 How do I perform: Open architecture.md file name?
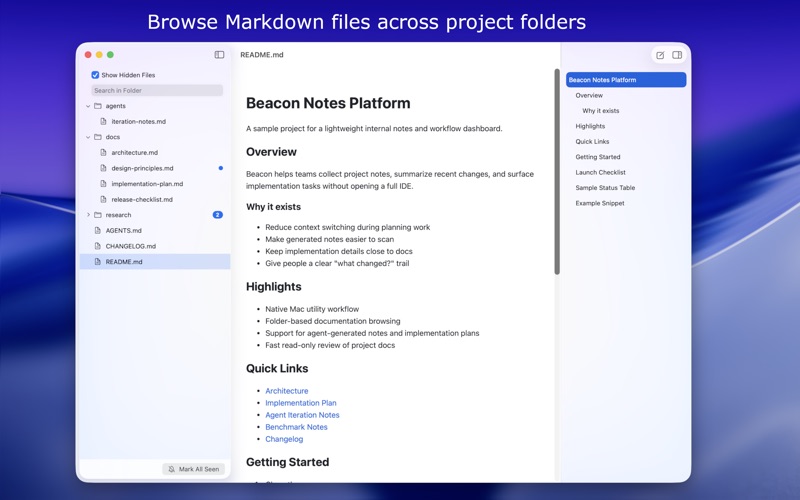pyautogui.click(x=135, y=153)
